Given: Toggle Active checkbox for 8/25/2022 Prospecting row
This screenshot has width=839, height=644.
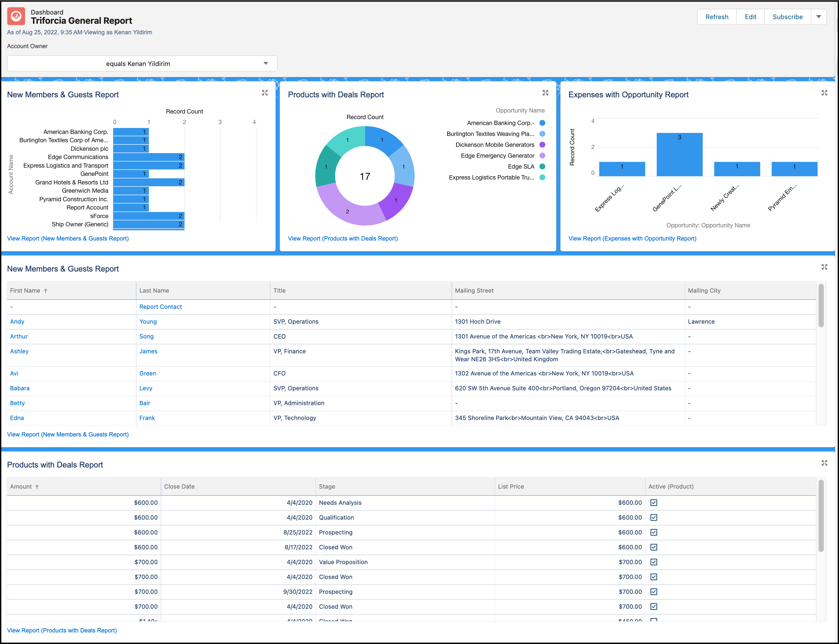Looking at the screenshot, I should click(x=654, y=532).
